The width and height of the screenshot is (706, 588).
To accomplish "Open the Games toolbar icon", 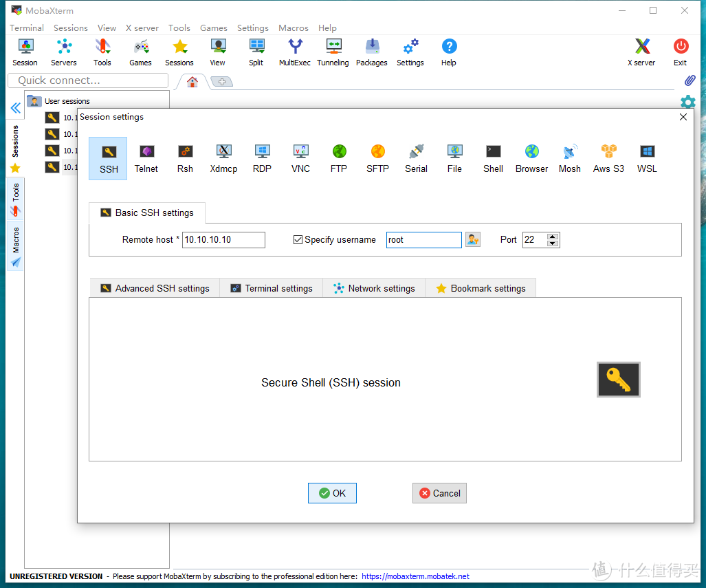I will click(140, 52).
